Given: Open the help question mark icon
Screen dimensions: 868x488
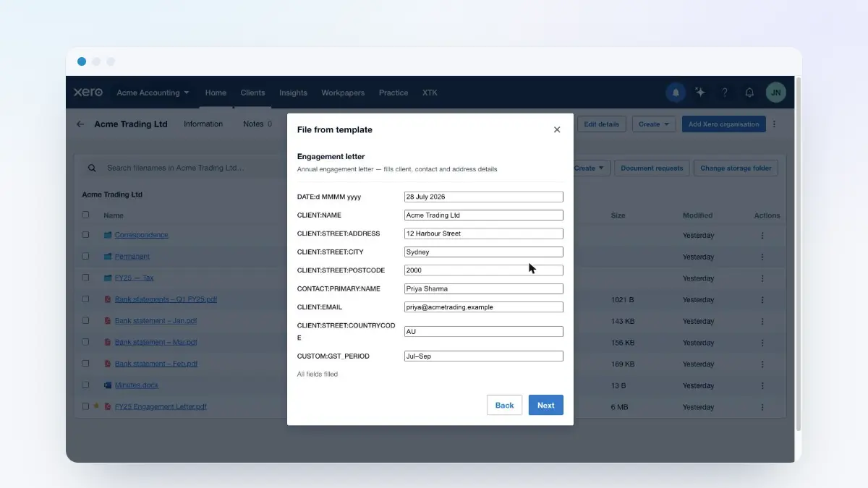Looking at the screenshot, I should tap(725, 93).
